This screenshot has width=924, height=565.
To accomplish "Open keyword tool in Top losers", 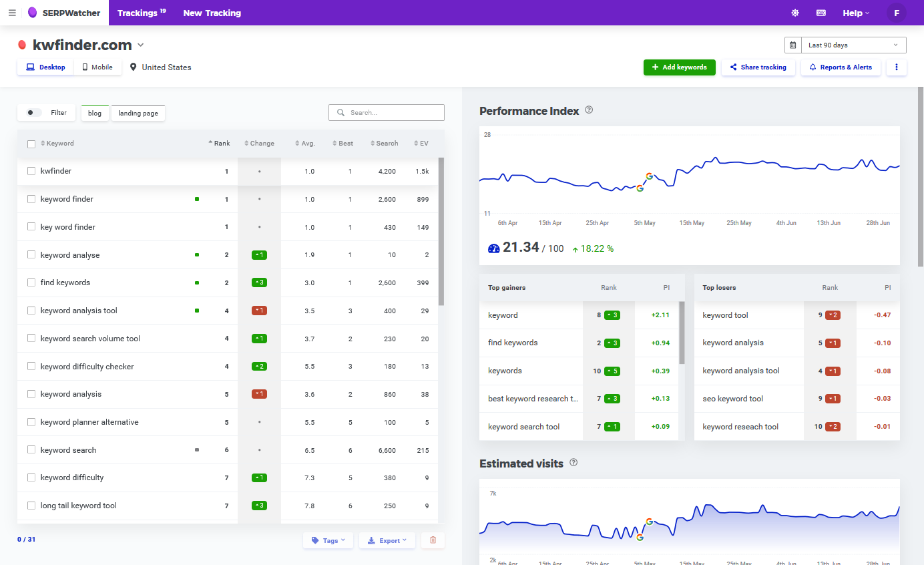I will pos(725,315).
